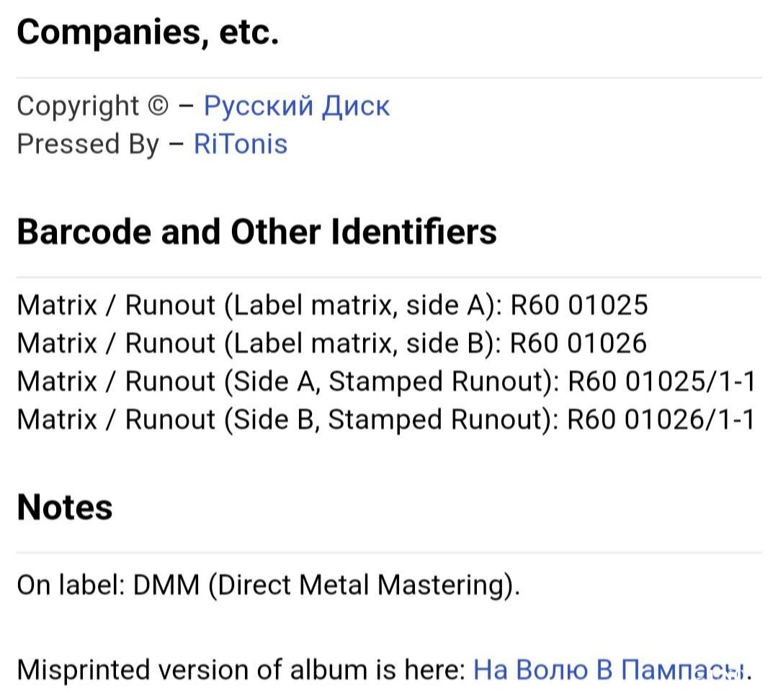
Task: Click the Pressed By label text
Action: coord(88,144)
